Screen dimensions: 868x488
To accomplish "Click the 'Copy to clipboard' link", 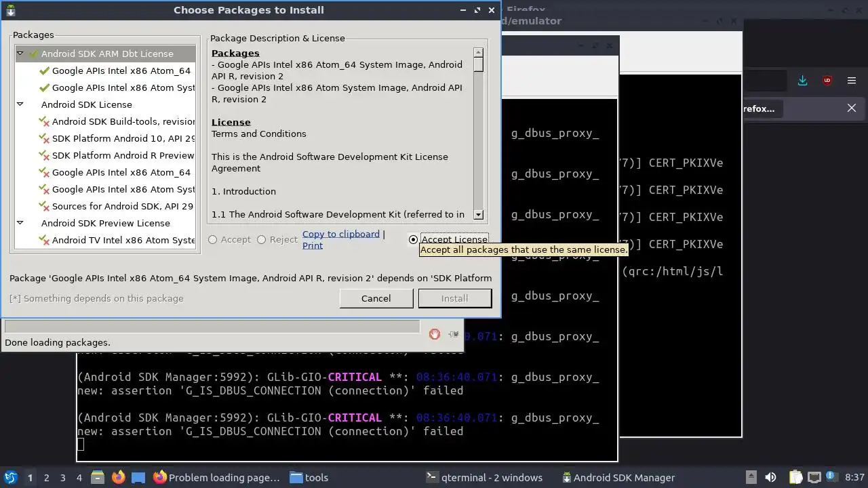I will 341,234.
